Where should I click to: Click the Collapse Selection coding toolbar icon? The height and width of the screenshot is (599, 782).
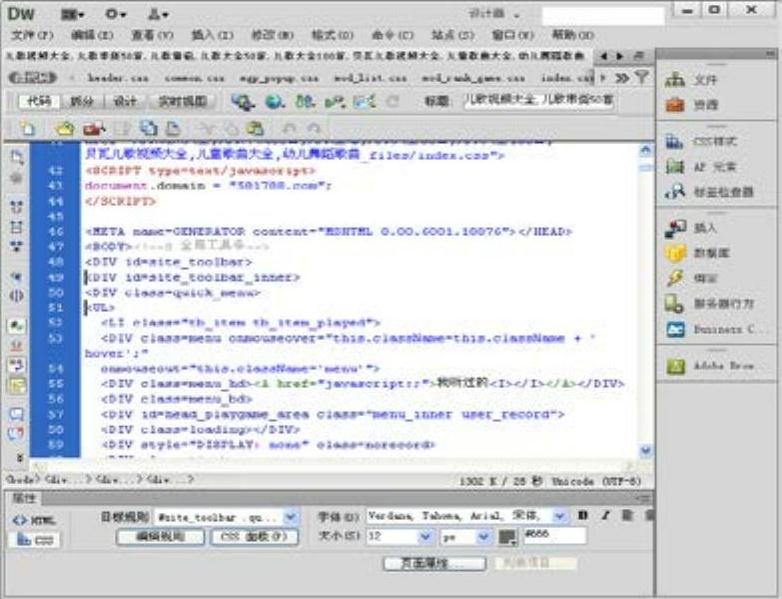click(16, 227)
